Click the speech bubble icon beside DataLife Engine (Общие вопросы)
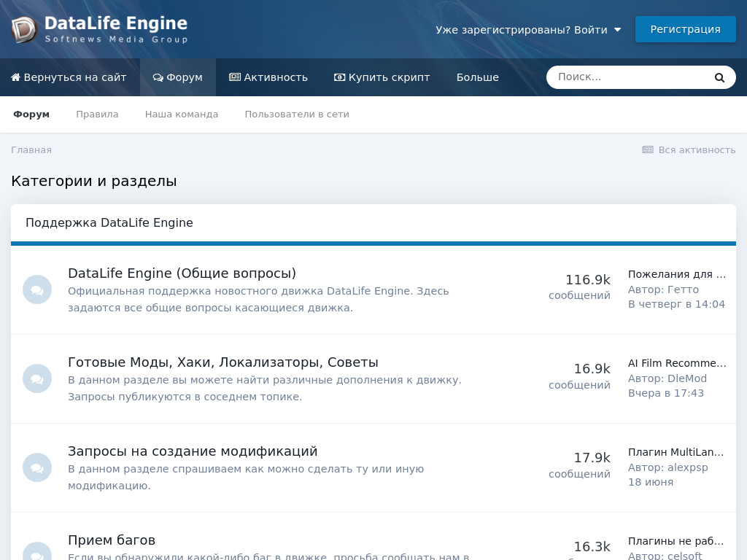 [37, 289]
